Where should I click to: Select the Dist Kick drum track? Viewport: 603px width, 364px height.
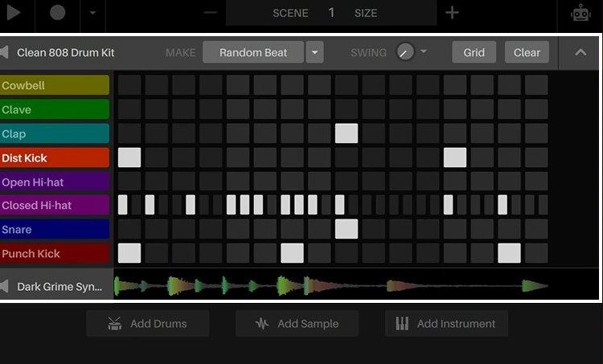coord(55,157)
